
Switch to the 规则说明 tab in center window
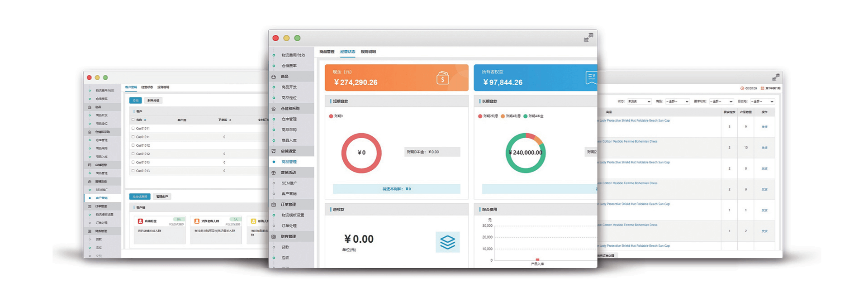click(x=368, y=52)
